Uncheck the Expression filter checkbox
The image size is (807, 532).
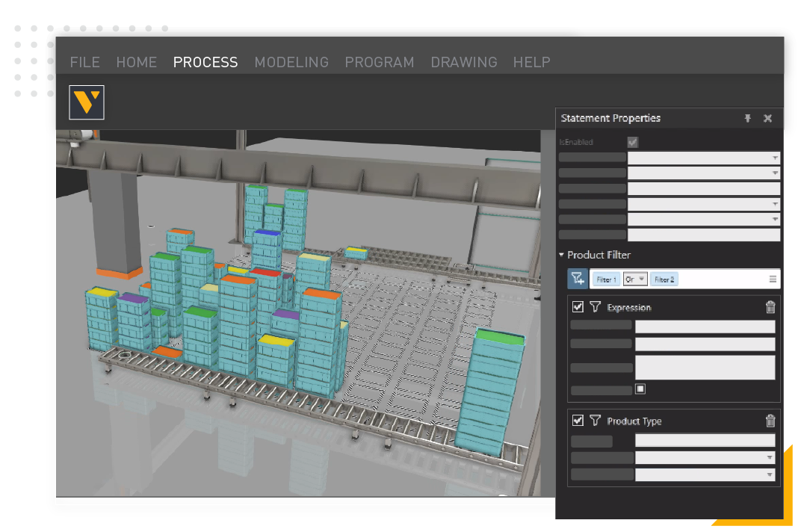(578, 307)
